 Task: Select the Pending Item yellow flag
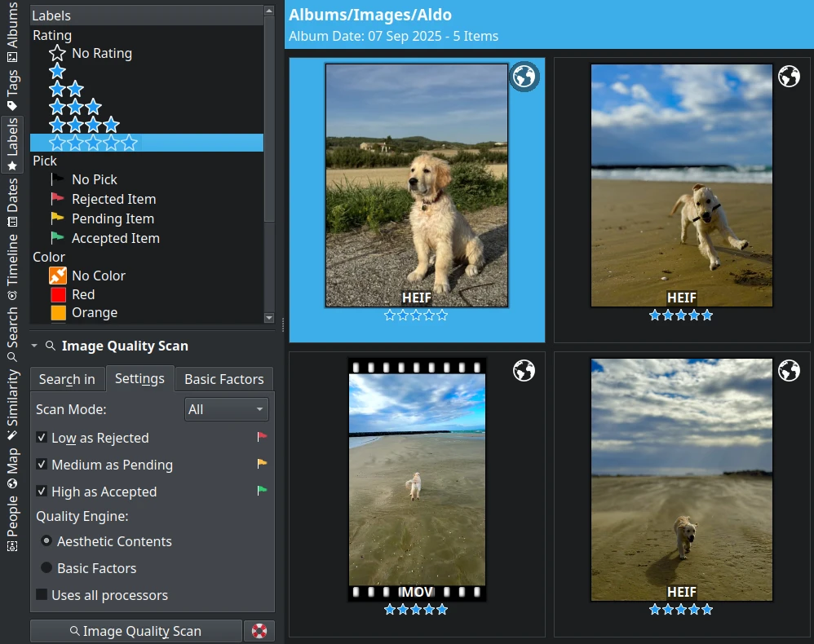[x=57, y=218]
